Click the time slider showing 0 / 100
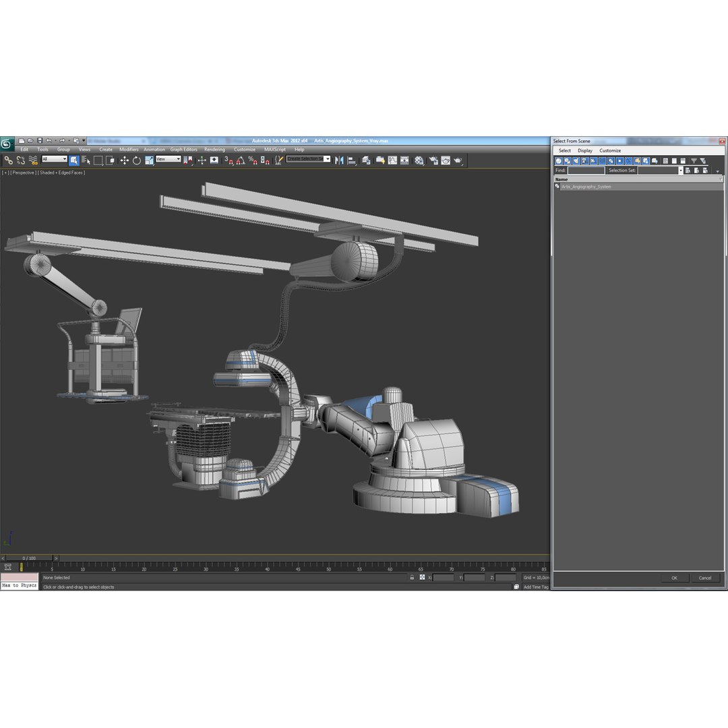Viewport: 728px width, 728px height. [x=29, y=558]
